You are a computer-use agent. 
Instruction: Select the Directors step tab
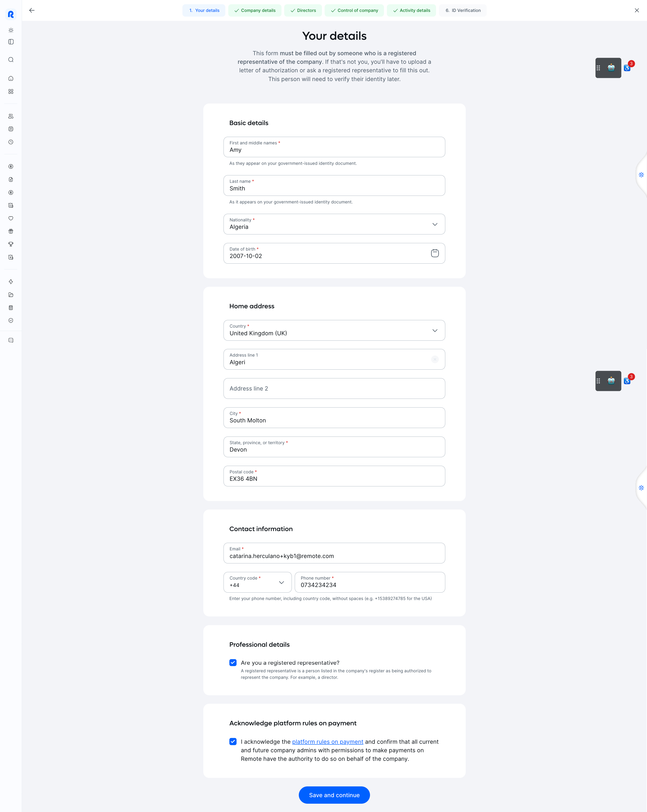click(303, 11)
